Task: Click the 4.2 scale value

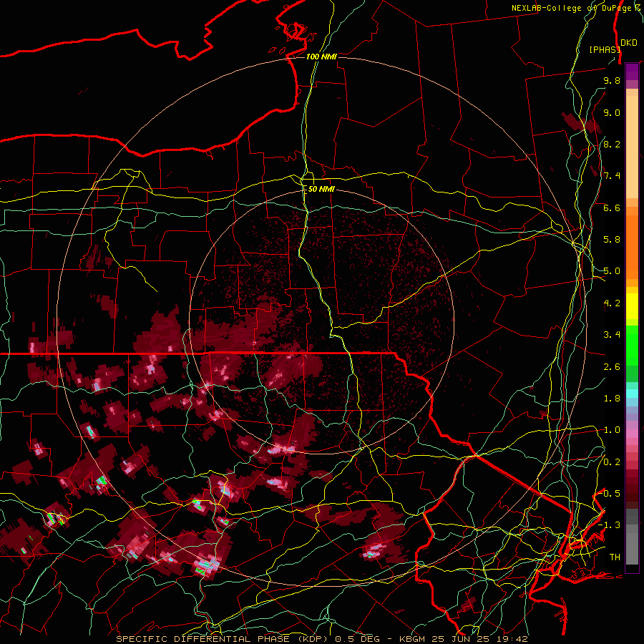Action: tap(612, 303)
